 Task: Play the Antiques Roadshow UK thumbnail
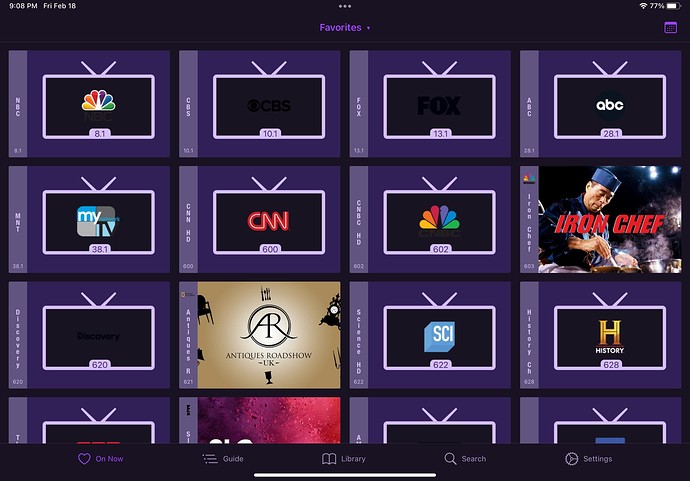click(268, 335)
